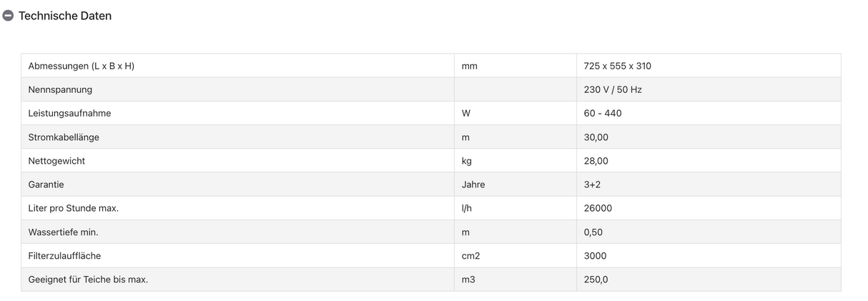The width and height of the screenshot is (868, 301).
Task: Click the 725 x 555 x 310 value
Action: 618,66
